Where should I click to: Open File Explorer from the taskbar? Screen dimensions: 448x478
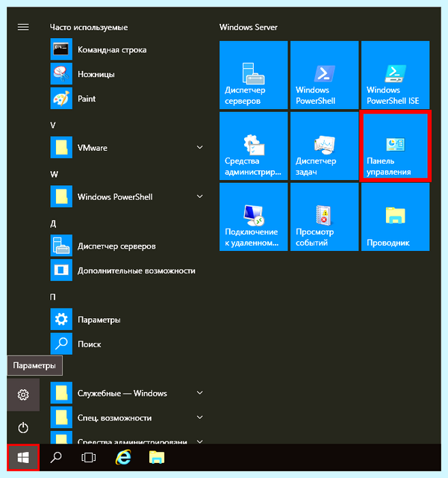(x=157, y=457)
